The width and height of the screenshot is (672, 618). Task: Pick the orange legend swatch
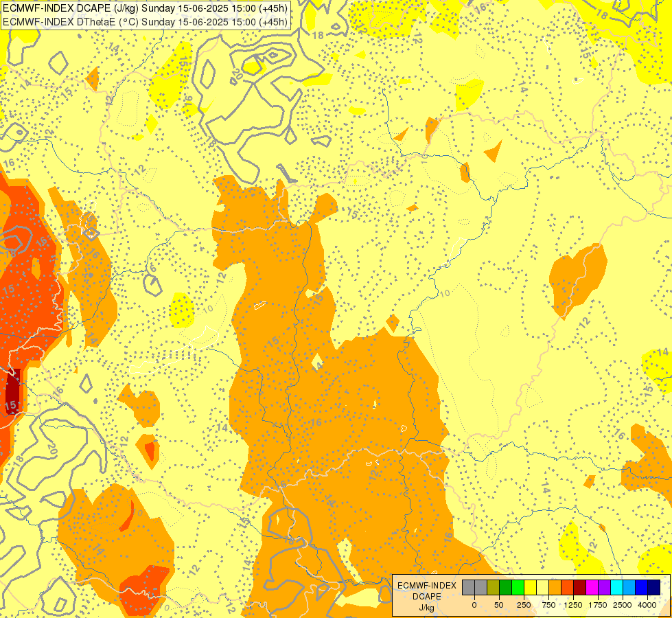tap(555, 587)
